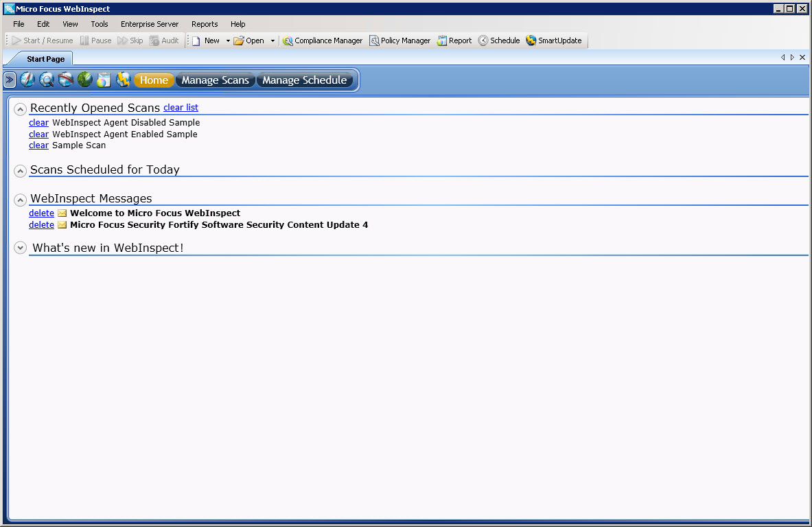Click the 'clear list' link
This screenshot has width=812, height=527.
tap(181, 108)
